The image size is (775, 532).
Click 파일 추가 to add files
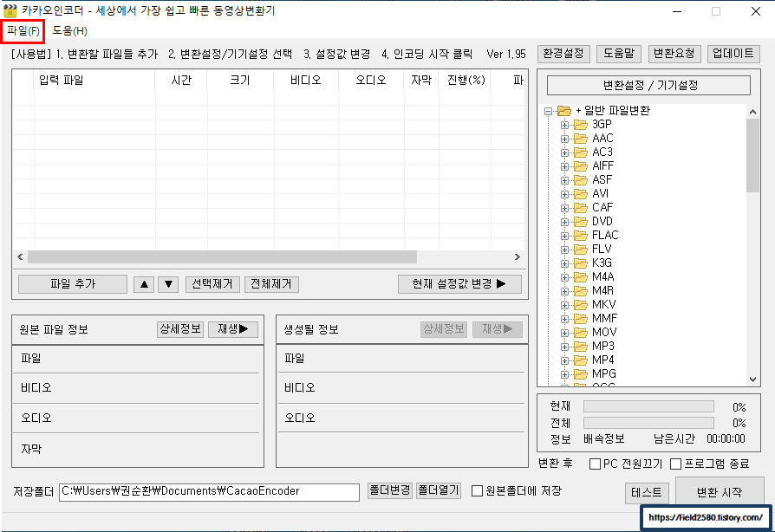point(73,284)
